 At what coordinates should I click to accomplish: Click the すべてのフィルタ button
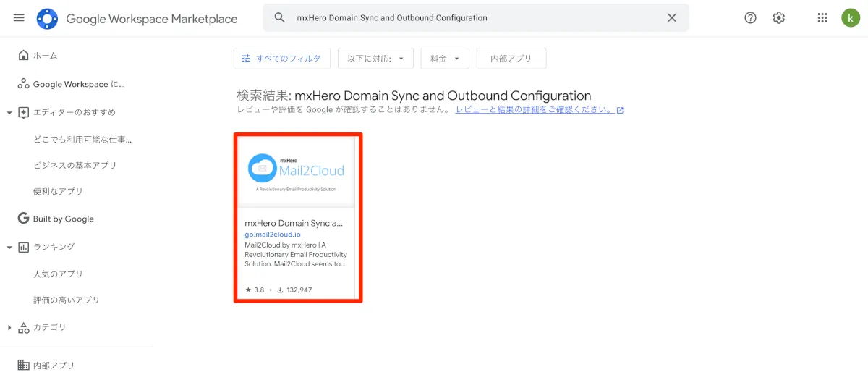(282, 59)
